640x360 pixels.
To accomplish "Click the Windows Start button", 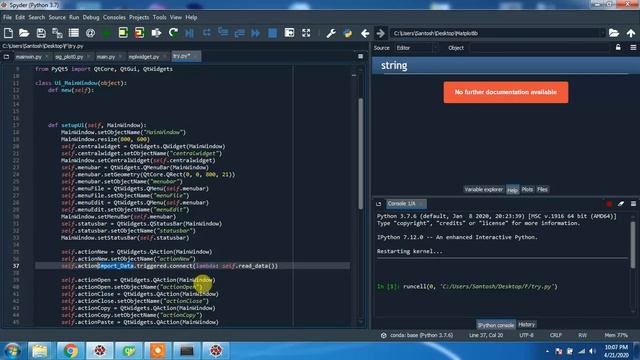I will click(12, 351).
